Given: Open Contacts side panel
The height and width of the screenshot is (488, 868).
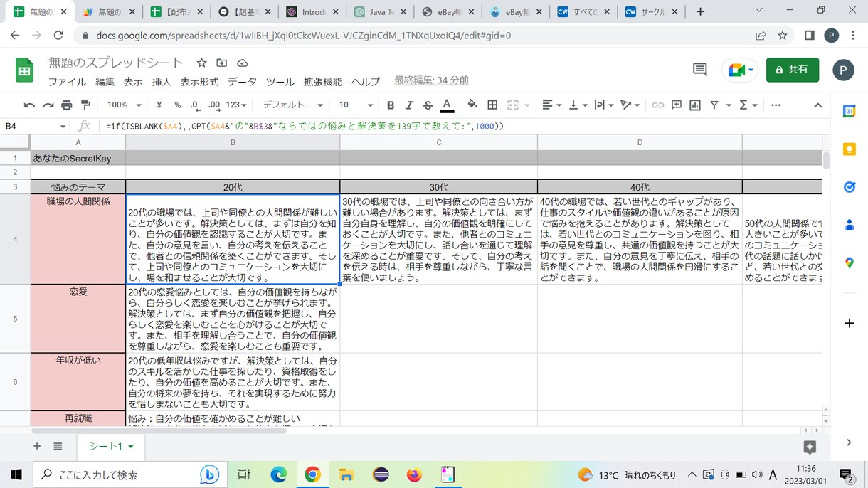Looking at the screenshot, I should [x=849, y=225].
